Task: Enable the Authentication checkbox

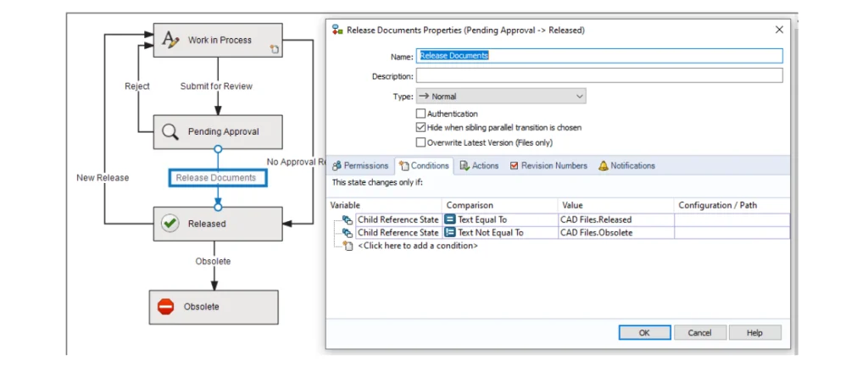Action: pyautogui.click(x=420, y=114)
